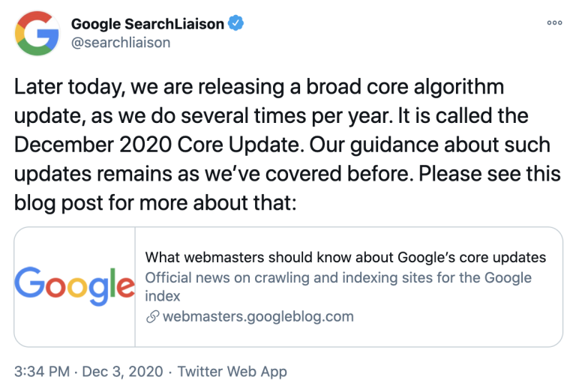Open the 'What webmasters should know' card title

point(345,258)
